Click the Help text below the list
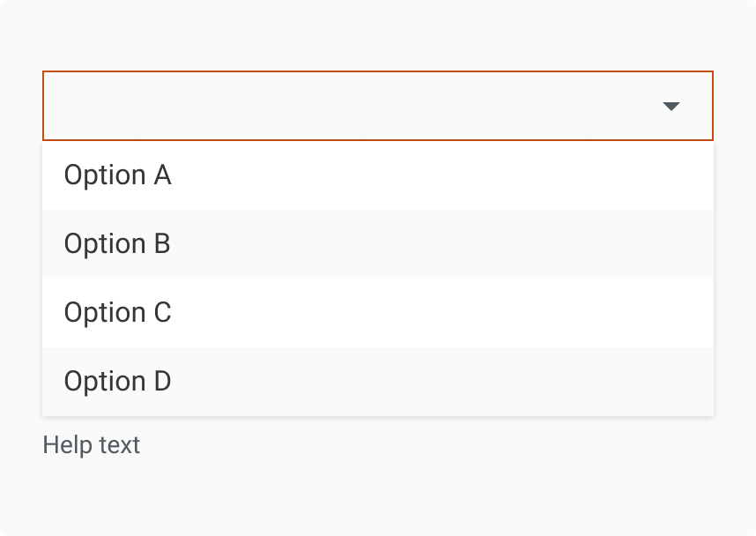Image resolution: width=756 pixels, height=536 pixels. (x=91, y=445)
